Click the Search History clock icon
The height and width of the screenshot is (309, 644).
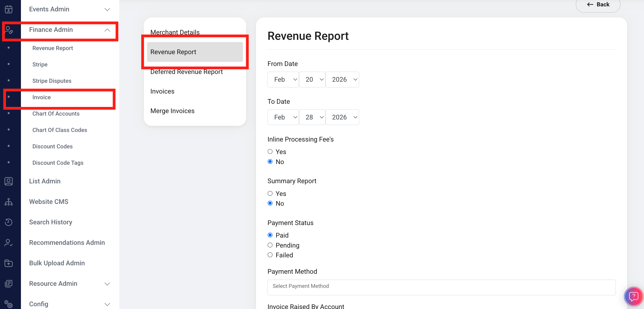(8, 222)
